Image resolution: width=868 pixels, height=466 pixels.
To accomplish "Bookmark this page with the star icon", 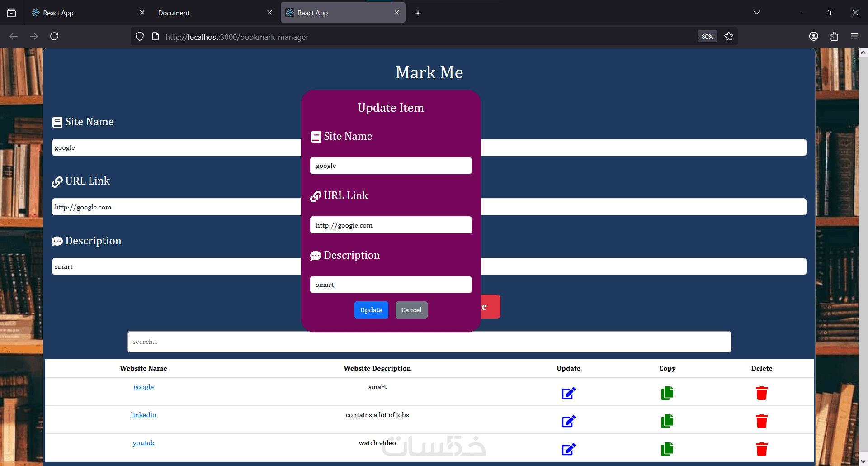I will tap(729, 36).
